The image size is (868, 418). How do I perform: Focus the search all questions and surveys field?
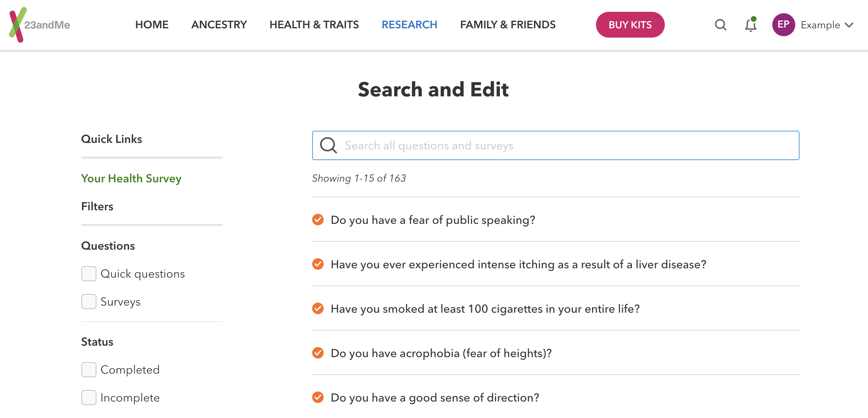(555, 145)
